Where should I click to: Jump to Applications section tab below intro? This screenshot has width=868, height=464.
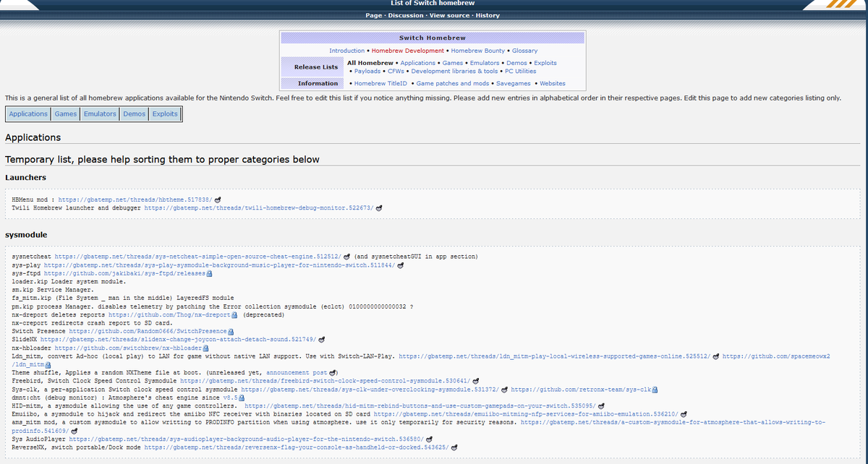(x=28, y=114)
